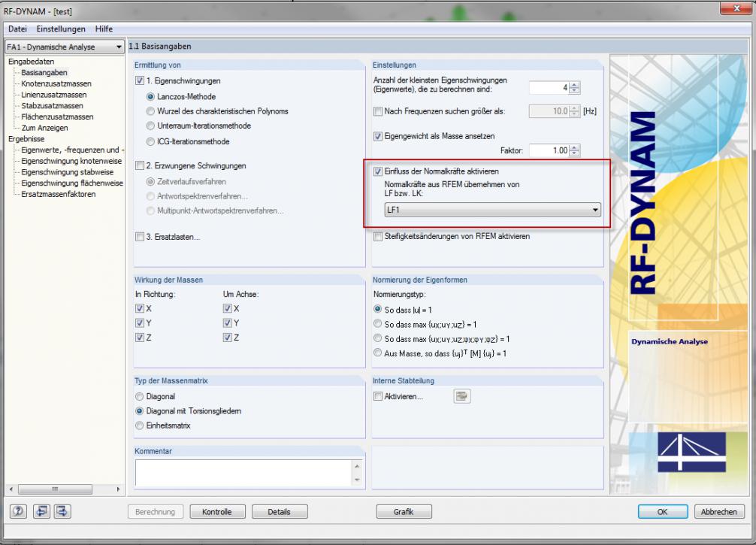The width and height of the screenshot is (756, 545).
Task: Enable 3. Ersatzlasten checkbox
Action: [140, 237]
